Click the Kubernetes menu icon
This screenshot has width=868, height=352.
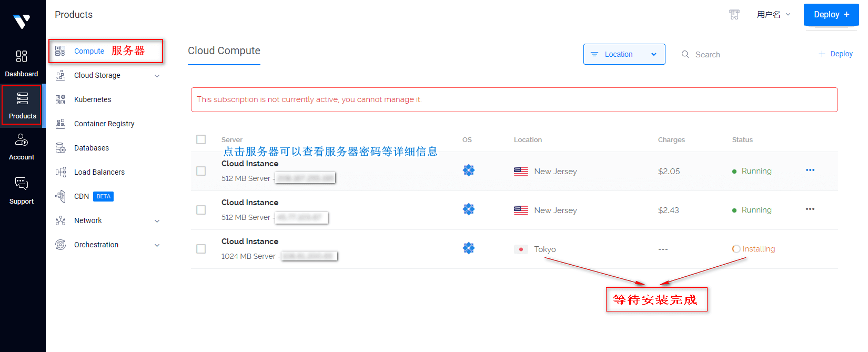click(60, 99)
